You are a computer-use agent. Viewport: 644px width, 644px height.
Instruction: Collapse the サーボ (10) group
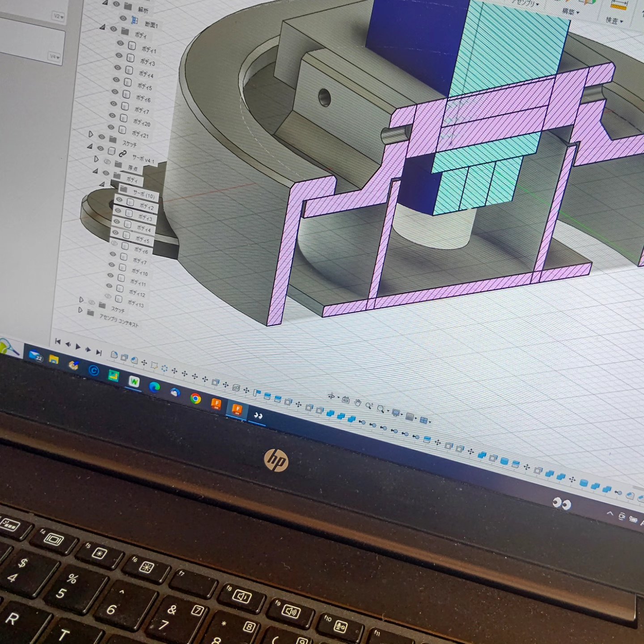pos(102,183)
